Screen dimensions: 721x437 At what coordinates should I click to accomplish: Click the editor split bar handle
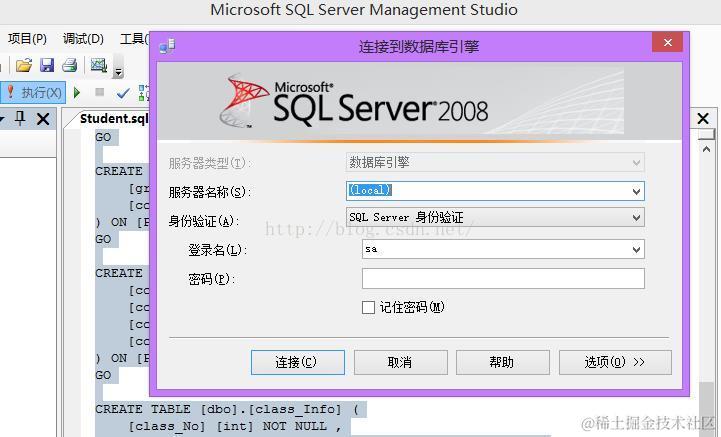point(707,134)
